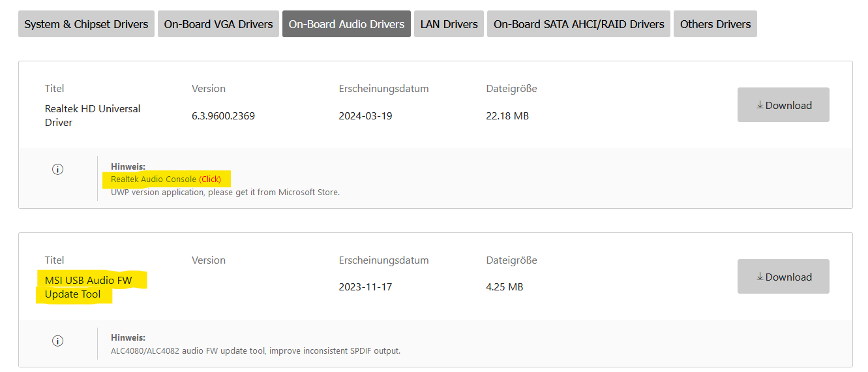
Task: Download the Realtek HD Universal Driver
Action: tap(783, 105)
